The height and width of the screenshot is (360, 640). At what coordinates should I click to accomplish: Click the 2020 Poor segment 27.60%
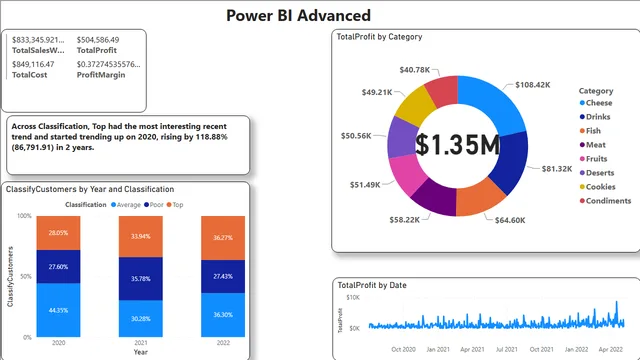coord(58,267)
